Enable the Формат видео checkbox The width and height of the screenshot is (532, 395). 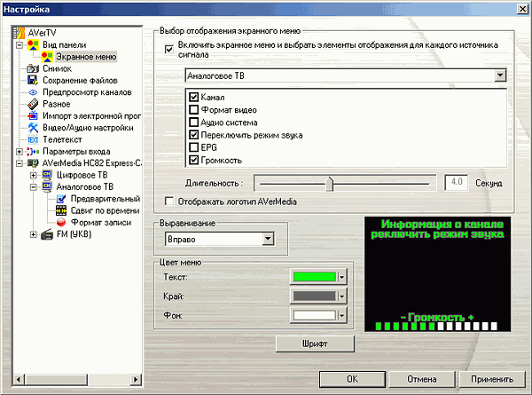coord(193,109)
